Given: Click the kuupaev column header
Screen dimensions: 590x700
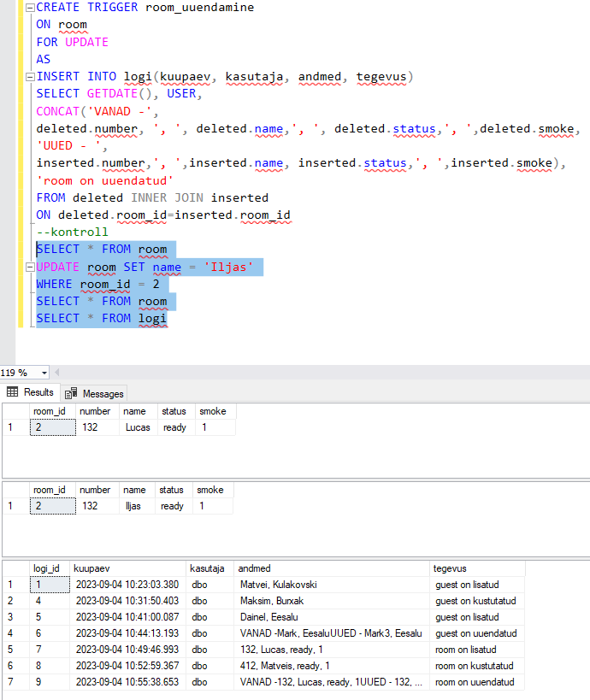Looking at the screenshot, I should tap(127, 568).
